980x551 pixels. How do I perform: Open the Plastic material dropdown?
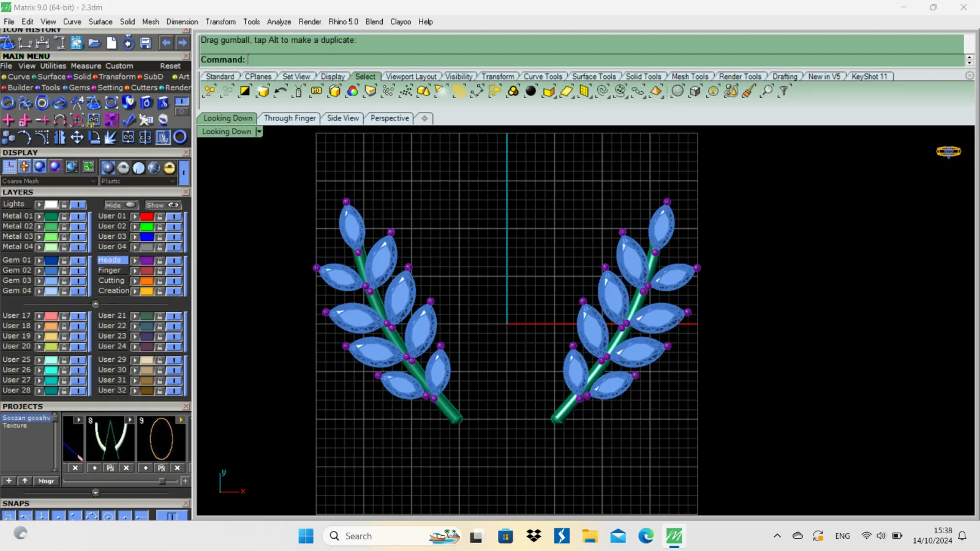point(138,181)
